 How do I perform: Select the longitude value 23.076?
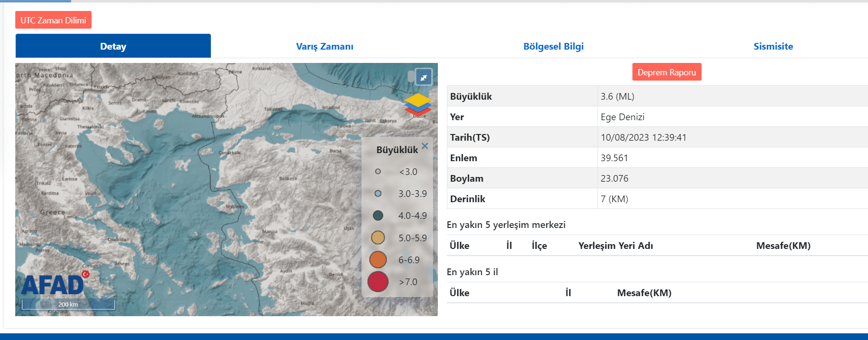click(614, 178)
